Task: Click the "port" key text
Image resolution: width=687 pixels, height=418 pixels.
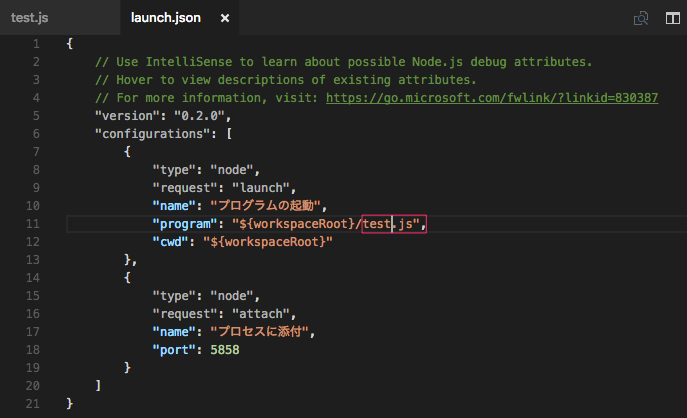Action: [x=174, y=350]
